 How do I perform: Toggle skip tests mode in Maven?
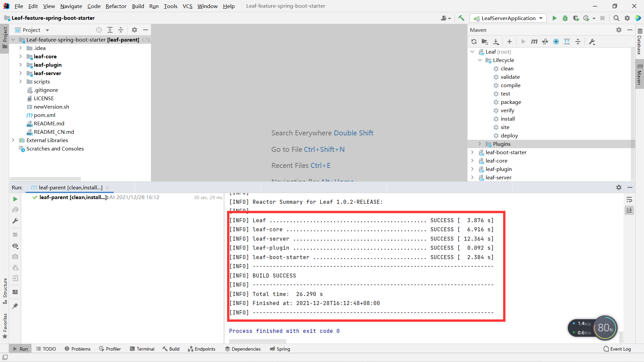(556, 42)
